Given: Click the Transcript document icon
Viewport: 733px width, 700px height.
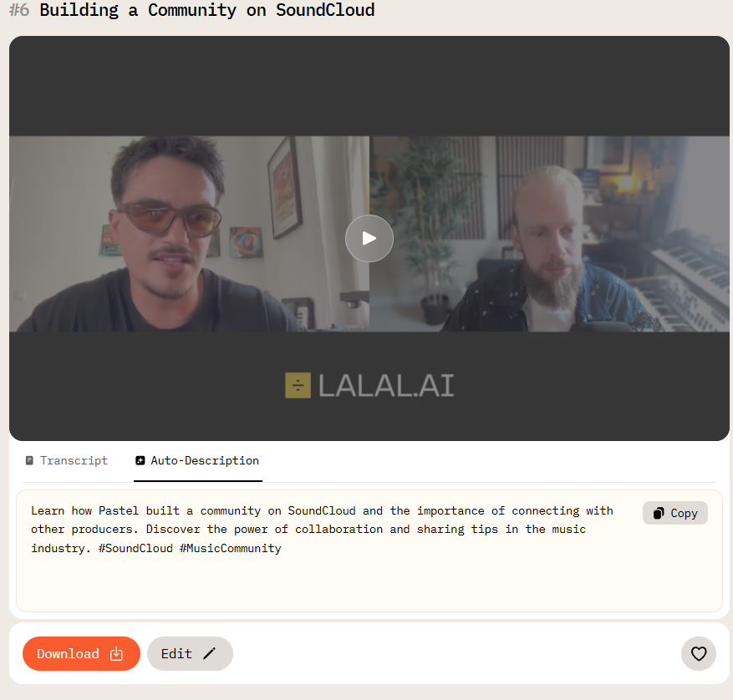Looking at the screenshot, I should (x=29, y=461).
